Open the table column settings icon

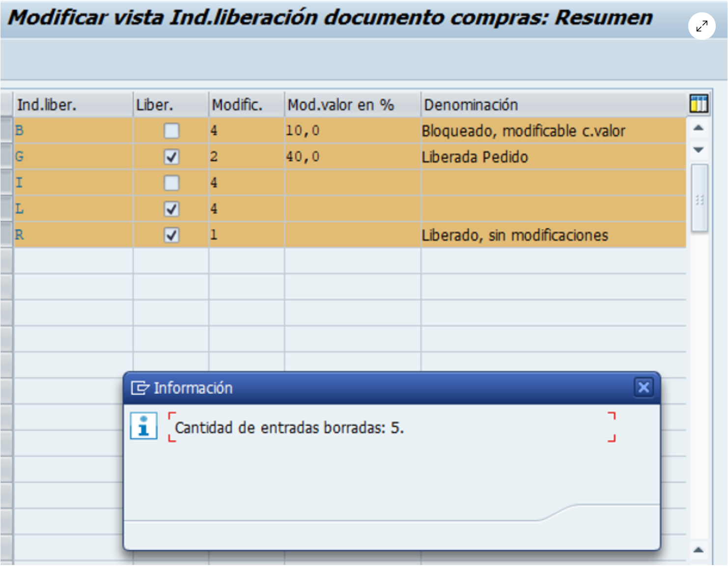tap(699, 104)
